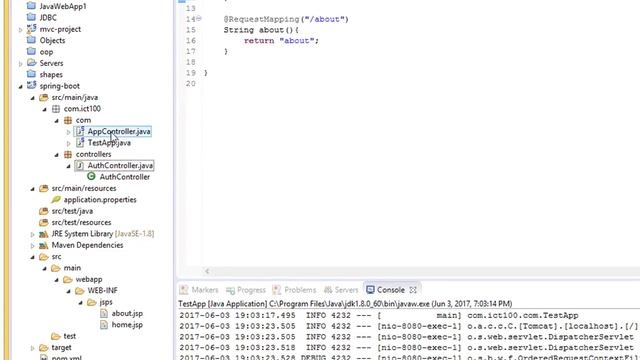This screenshot has width=640, height=360.
Task: Click the src/test/java folder icon
Action: coord(43,211)
